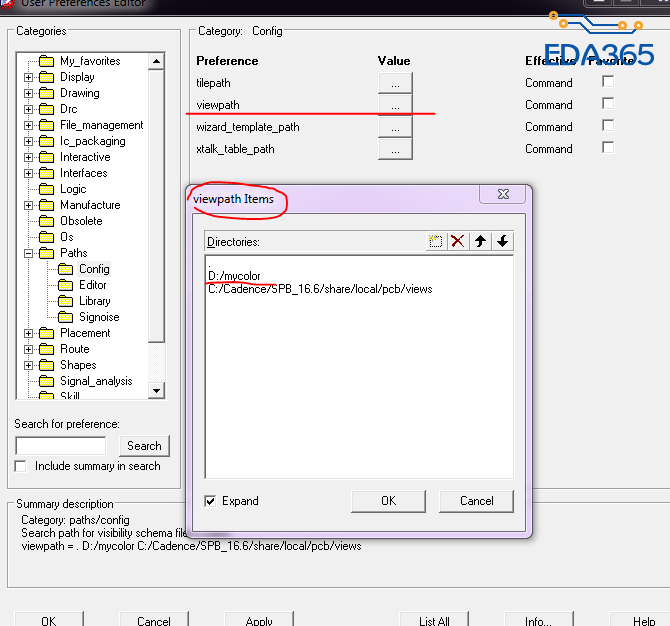Viewport: 670px width, 626px height.
Task: Expand the Route category
Action: (x=28, y=349)
